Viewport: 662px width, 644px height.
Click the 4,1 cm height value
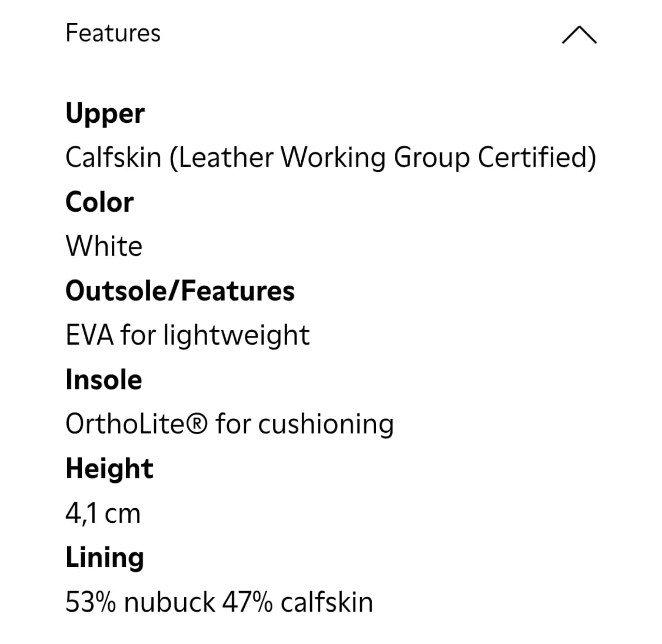point(103,513)
